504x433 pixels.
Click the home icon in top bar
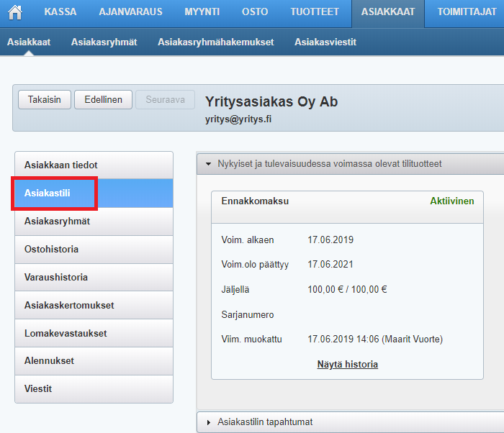click(x=14, y=12)
